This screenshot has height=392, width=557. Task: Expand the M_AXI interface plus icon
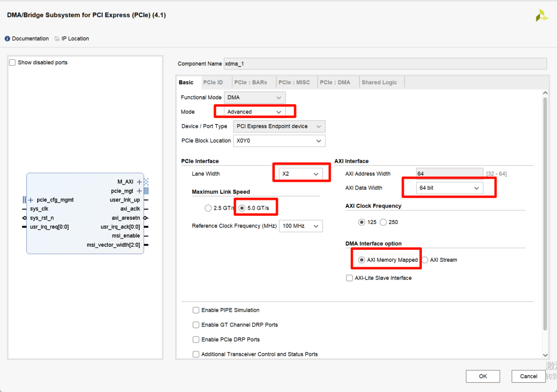[139, 182]
